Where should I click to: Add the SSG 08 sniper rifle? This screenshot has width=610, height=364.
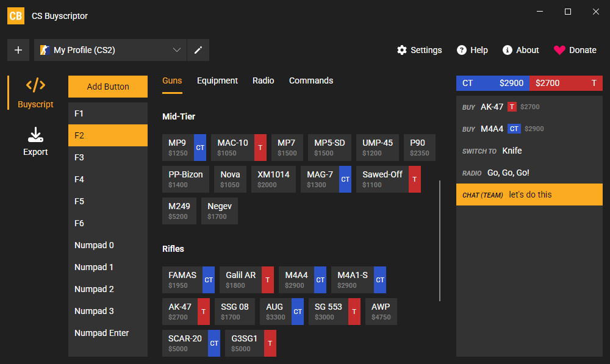coord(235,312)
